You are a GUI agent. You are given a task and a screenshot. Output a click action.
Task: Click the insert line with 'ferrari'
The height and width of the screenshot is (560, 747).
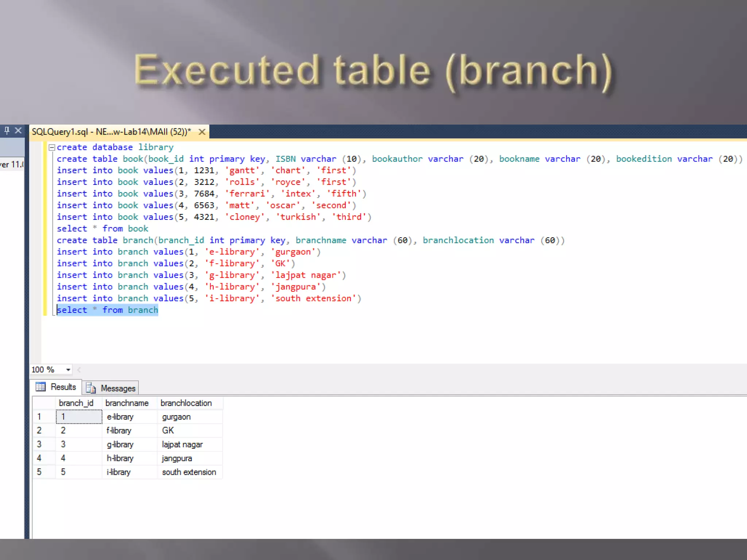(212, 194)
